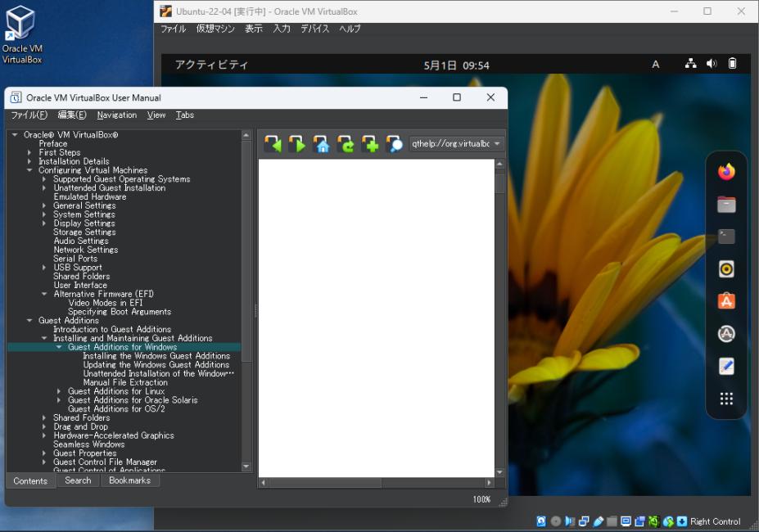Click the hard disk activity status icon
759x532 pixels.
tap(541, 521)
